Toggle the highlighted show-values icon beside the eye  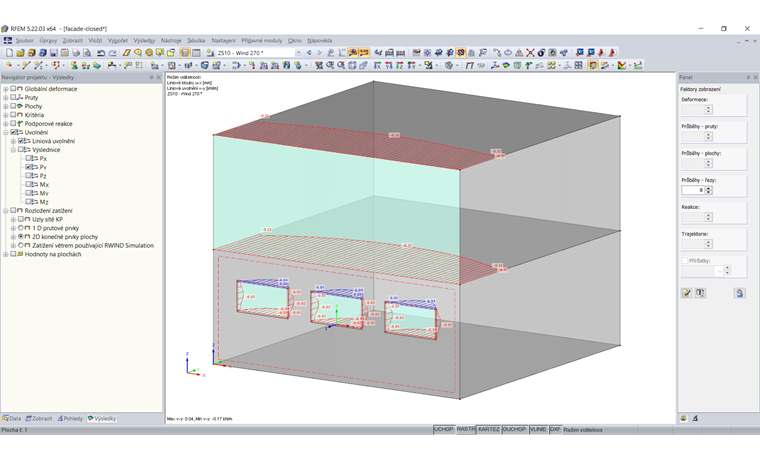(364, 53)
